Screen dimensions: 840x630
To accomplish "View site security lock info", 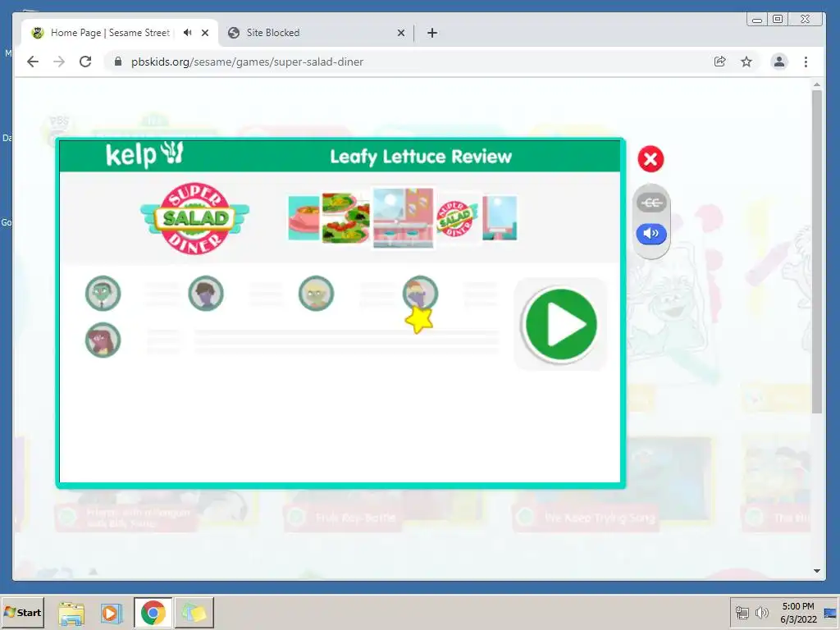I will pyautogui.click(x=118, y=62).
